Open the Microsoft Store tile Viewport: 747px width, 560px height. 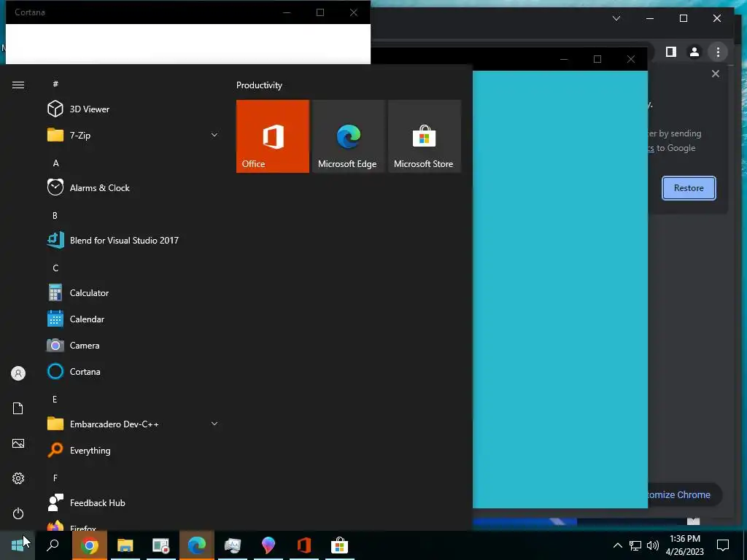(x=424, y=136)
